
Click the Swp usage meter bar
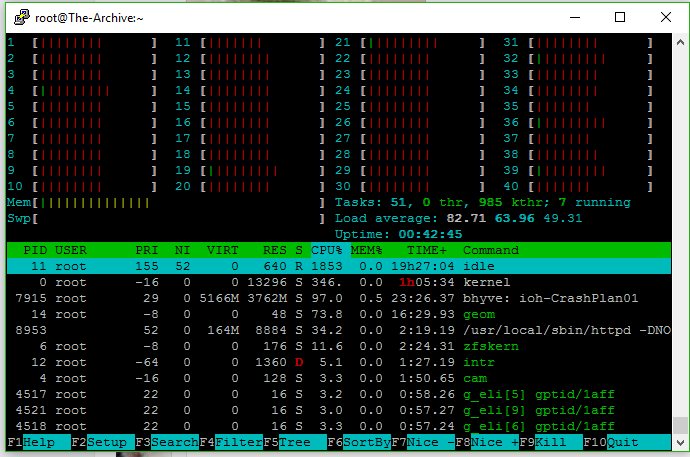click(165, 218)
